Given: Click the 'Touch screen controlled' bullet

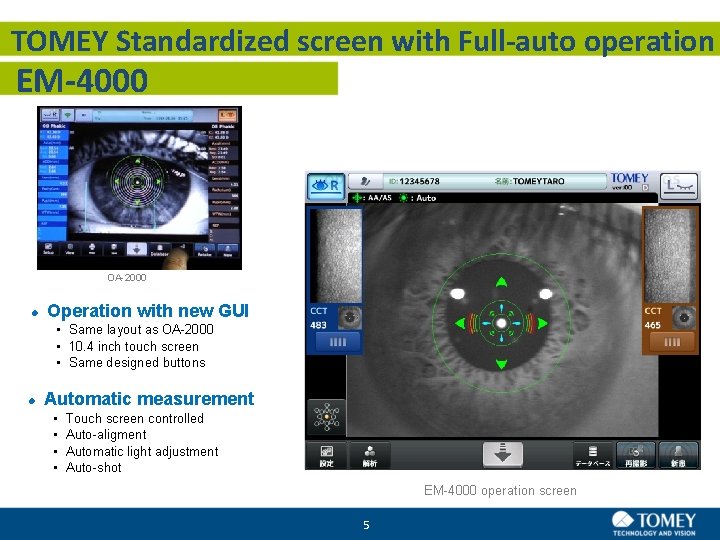Looking at the screenshot, I should point(135,418).
